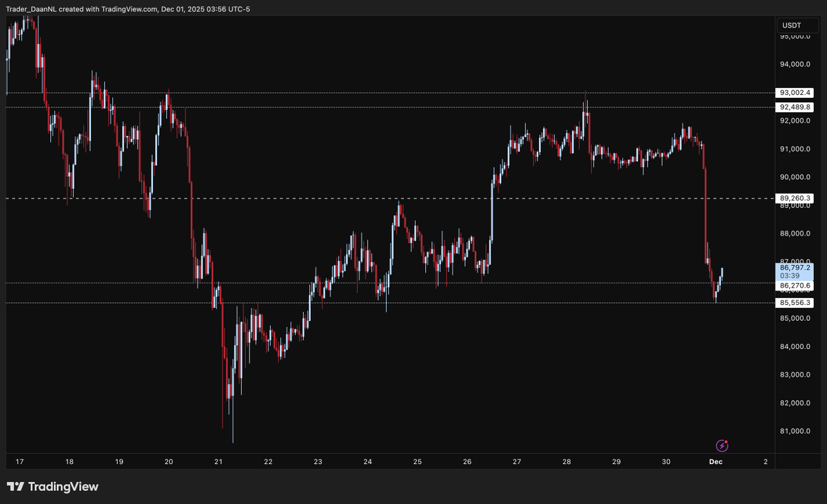The height and width of the screenshot is (504, 827).
Task: Click 84,000.0 on the price axis
Action: (795, 347)
